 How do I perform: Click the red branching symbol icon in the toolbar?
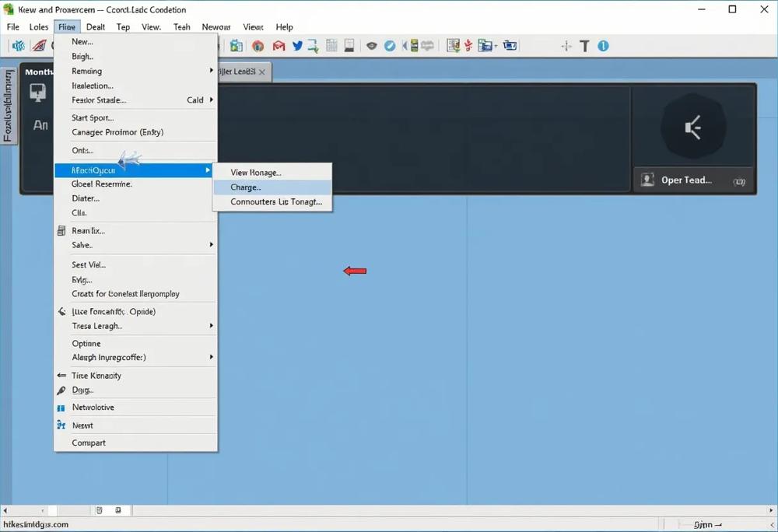tap(468, 46)
